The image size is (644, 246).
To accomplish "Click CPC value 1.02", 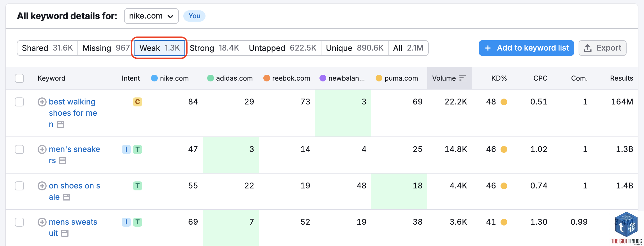I will 539,149.
